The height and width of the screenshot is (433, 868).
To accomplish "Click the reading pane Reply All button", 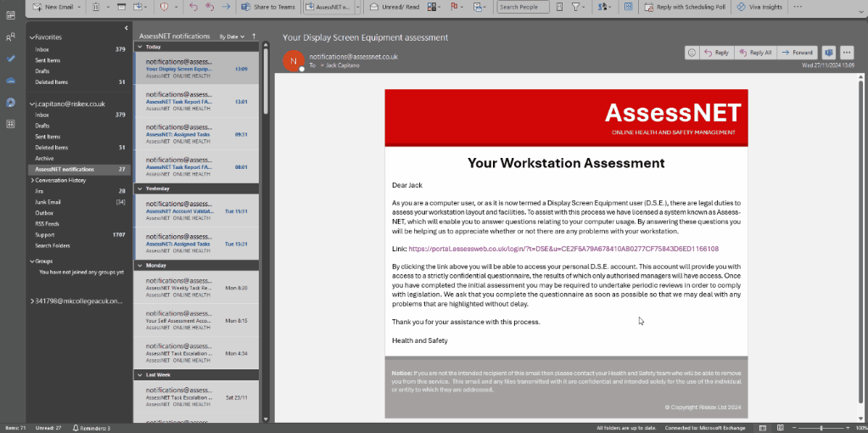I will (755, 53).
